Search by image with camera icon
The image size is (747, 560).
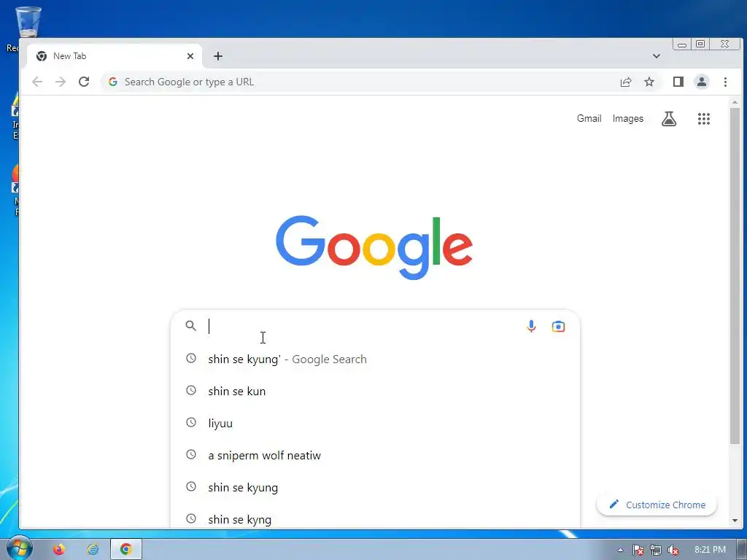click(558, 326)
